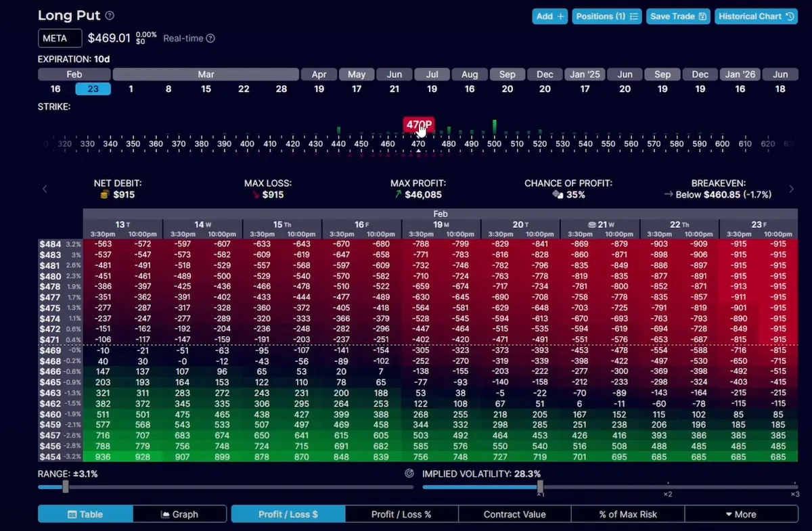
Task: Reset implied volatility with the circular arrow icon
Action: point(409,474)
